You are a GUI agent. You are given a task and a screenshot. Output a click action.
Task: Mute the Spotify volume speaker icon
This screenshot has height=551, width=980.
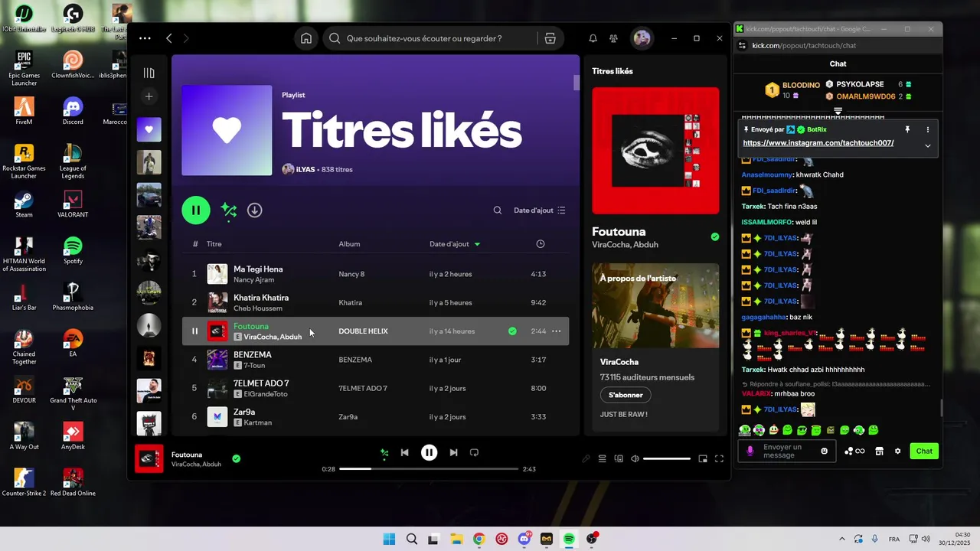click(635, 459)
